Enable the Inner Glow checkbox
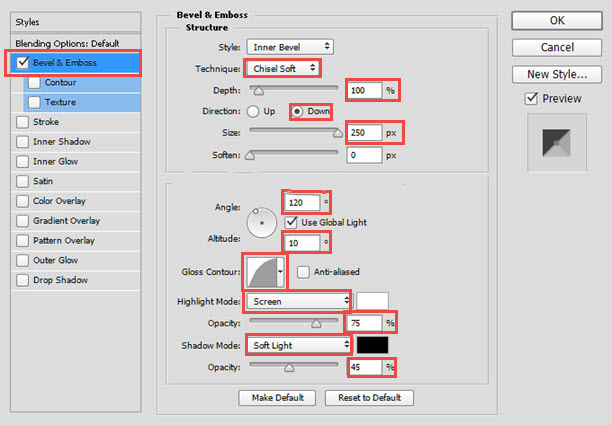The image size is (612, 425). (x=23, y=162)
